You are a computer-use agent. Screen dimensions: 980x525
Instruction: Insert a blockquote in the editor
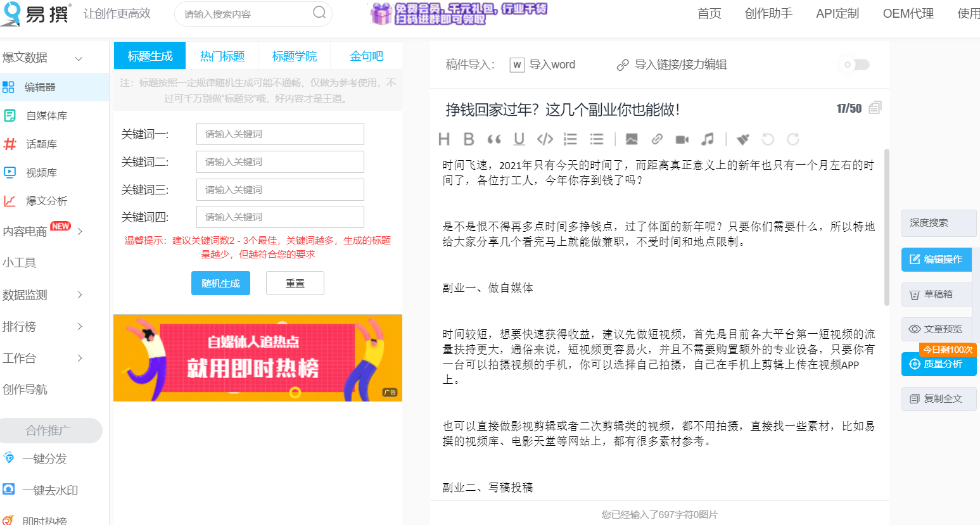point(495,139)
